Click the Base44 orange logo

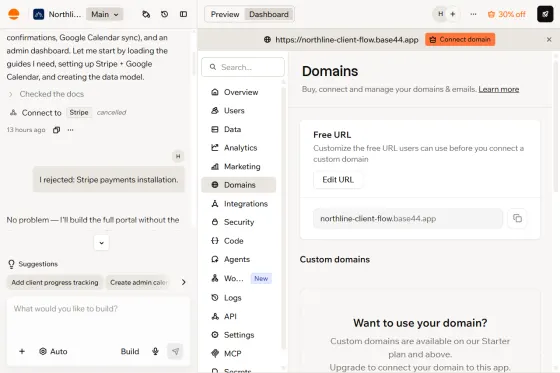click(14, 14)
